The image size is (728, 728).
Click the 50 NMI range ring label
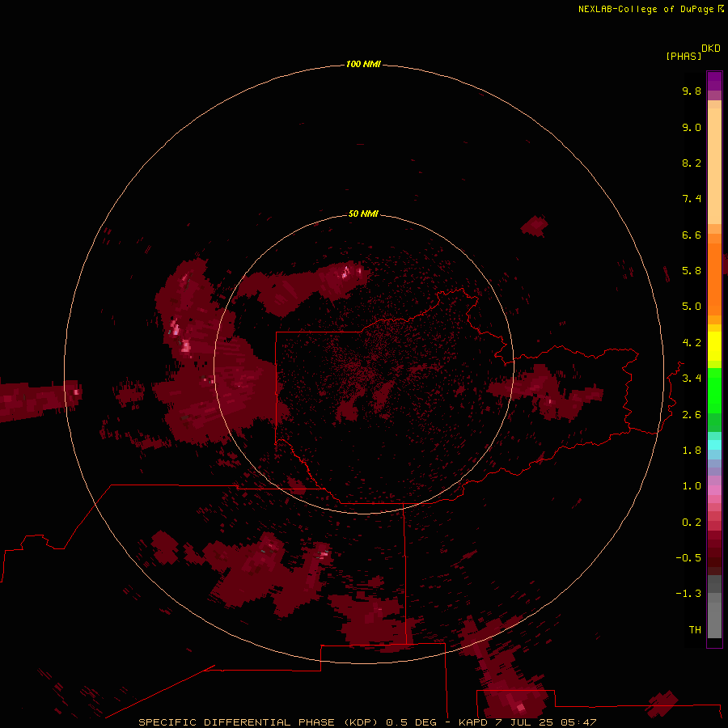pos(363,214)
